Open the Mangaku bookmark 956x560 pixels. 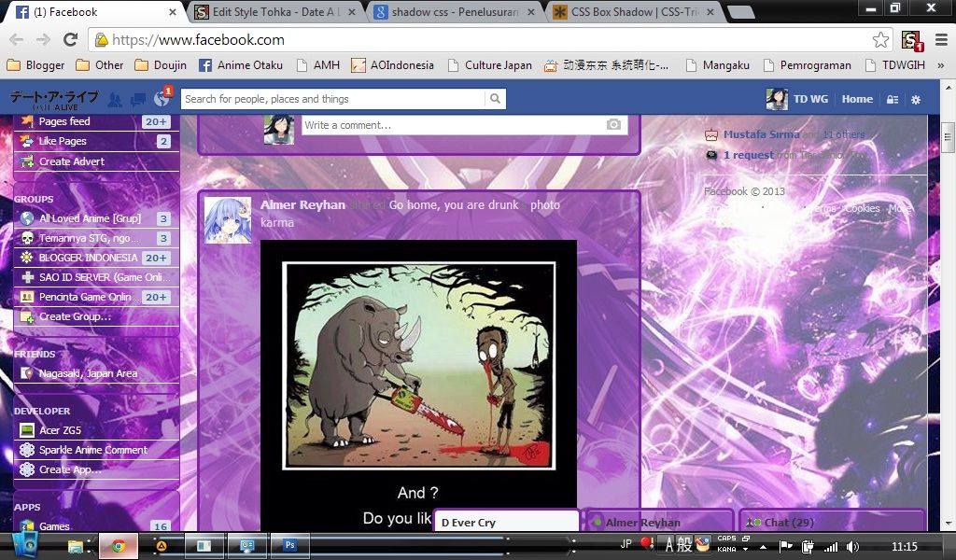click(718, 65)
